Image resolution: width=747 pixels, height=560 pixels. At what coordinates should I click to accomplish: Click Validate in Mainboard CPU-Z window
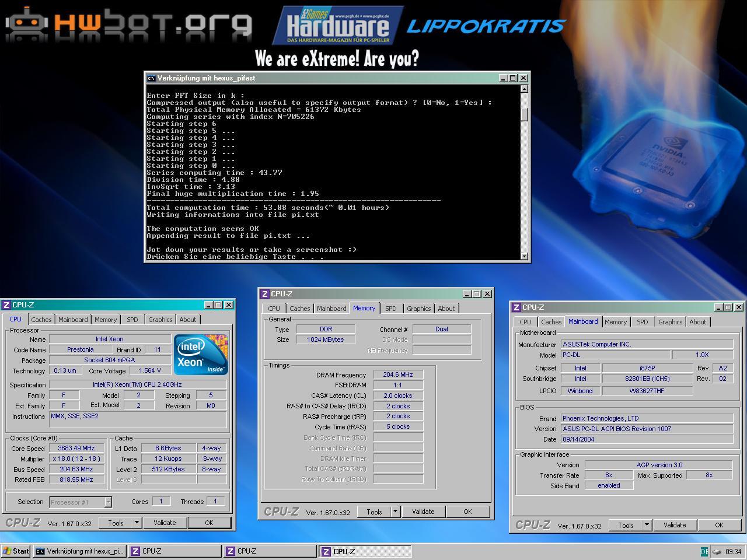[675, 526]
